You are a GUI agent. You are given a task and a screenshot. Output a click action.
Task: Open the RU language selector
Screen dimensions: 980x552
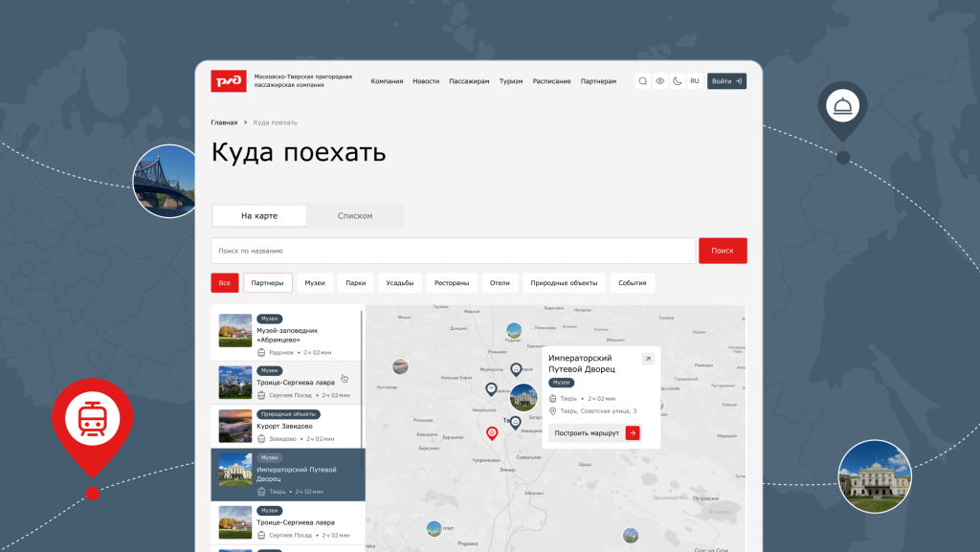coord(695,81)
